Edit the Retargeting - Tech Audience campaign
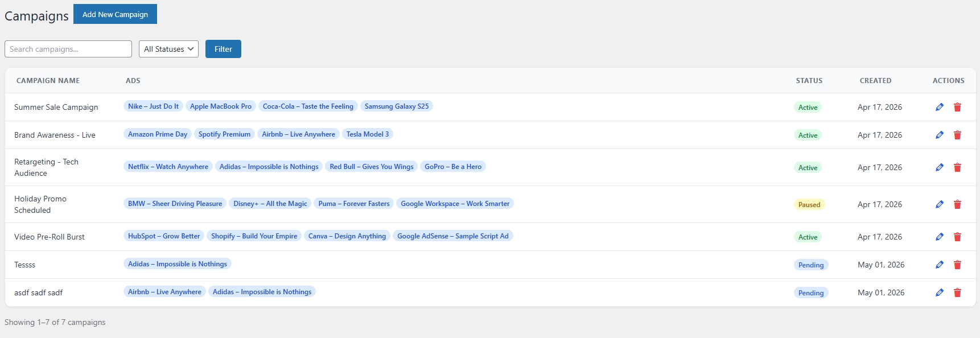This screenshot has height=338, width=980. click(x=940, y=167)
